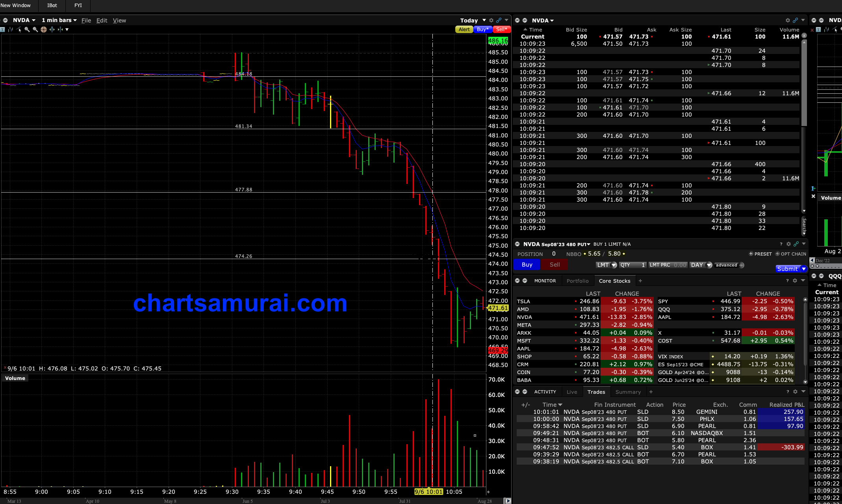Close the NVDA option order entry panel

point(517,244)
